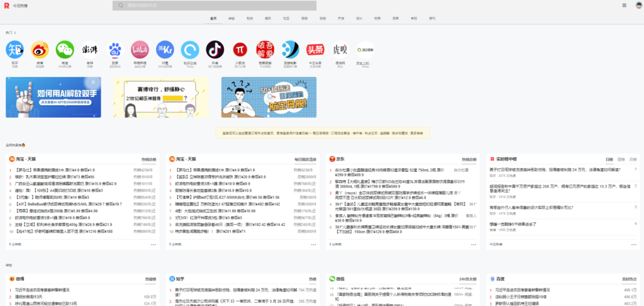Switch to the 娱乐 navigation tab
The image size is (644, 306).
coord(268,18)
